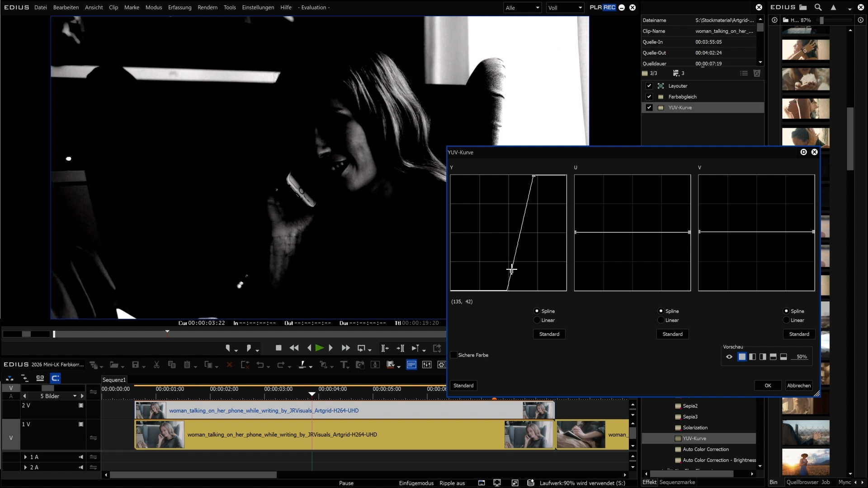This screenshot has width=868, height=488.
Task: Click the green Play button
Action: pos(320,348)
